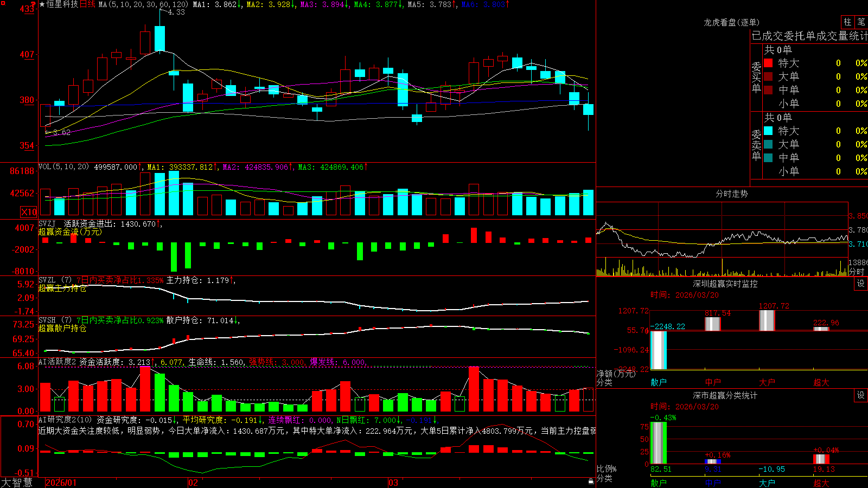Image resolution: width=868 pixels, height=488 pixels.
Task: Select the AI活跃度2 indicator label
Action: point(58,362)
